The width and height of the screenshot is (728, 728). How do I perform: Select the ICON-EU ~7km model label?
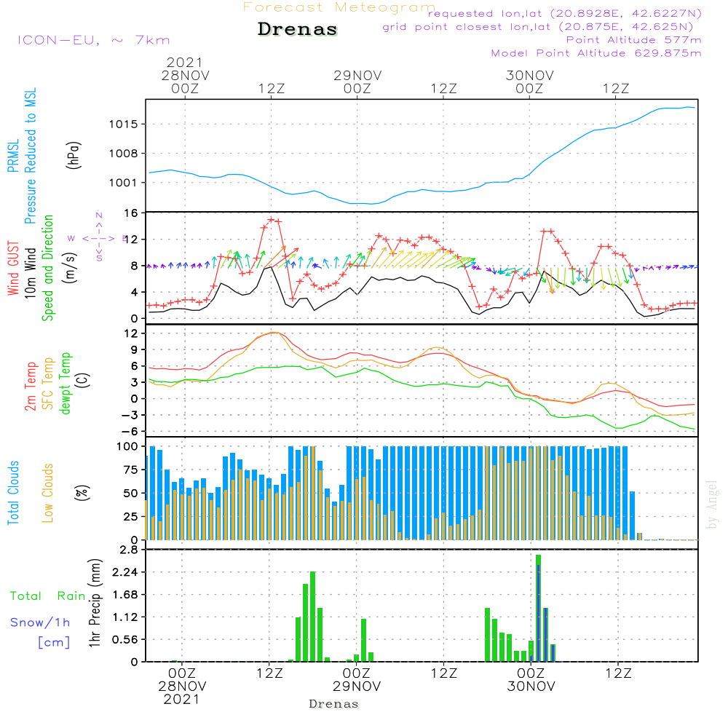tap(93, 40)
